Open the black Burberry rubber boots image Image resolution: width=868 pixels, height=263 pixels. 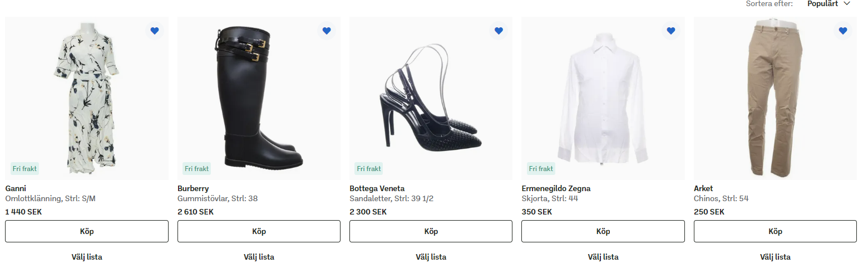pos(259,98)
